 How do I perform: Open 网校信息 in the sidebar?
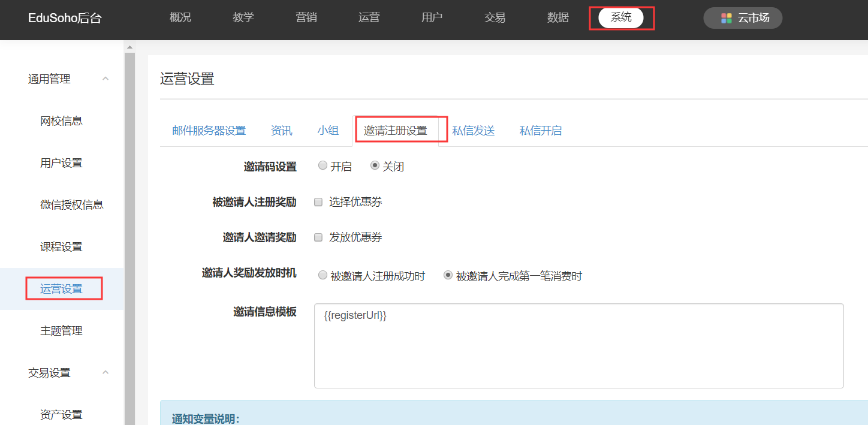tap(61, 121)
